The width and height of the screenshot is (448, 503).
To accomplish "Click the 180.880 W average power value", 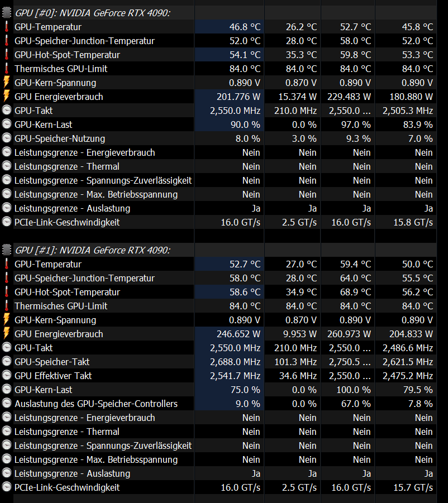I will point(411,97).
